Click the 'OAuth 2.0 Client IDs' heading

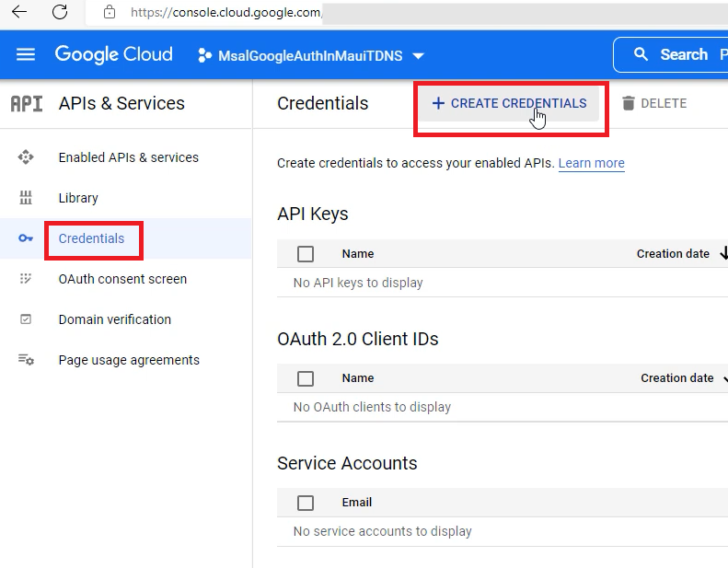(357, 339)
